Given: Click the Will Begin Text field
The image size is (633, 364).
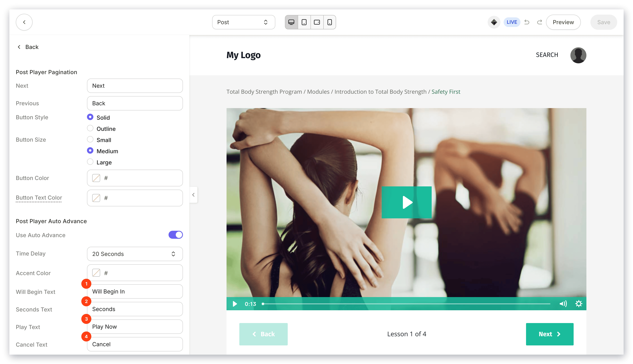Looking at the screenshot, I should coord(135,291).
